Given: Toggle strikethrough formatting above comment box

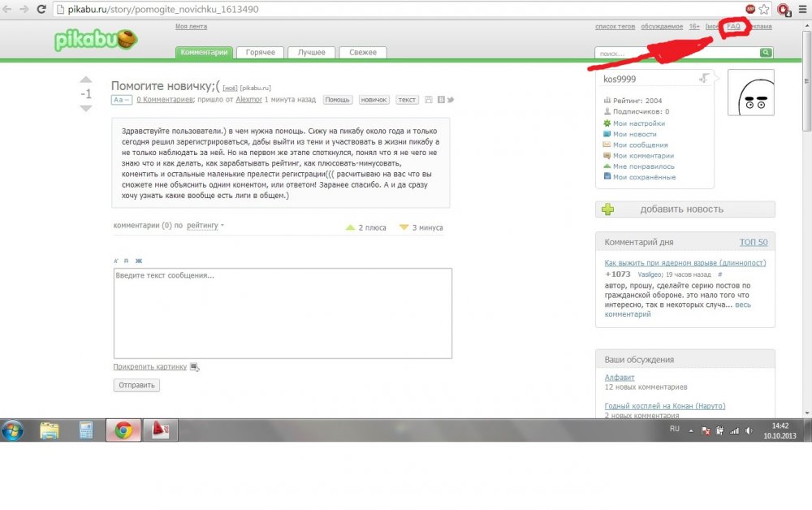Looking at the screenshot, I should coord(127,261).
